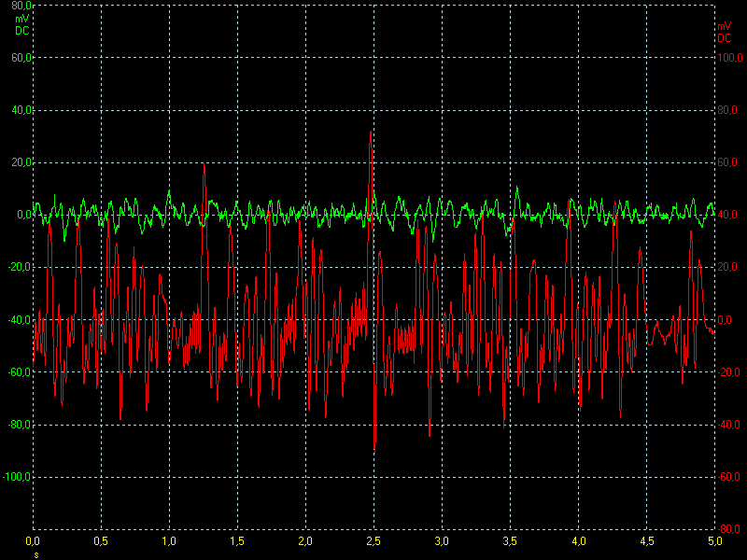Screen dimensions: 747x560
Task: Click the green 20,0 left axis label
Action: point(21,162)
